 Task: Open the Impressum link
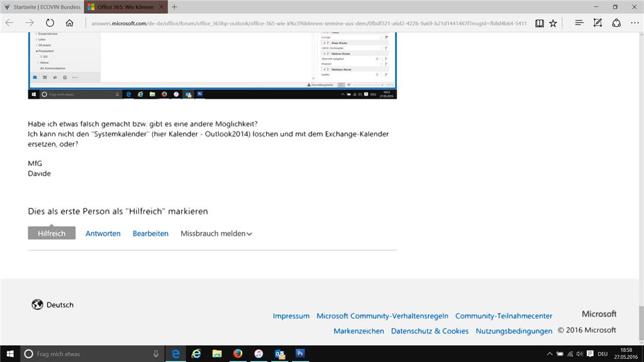(x=291, y=316)
